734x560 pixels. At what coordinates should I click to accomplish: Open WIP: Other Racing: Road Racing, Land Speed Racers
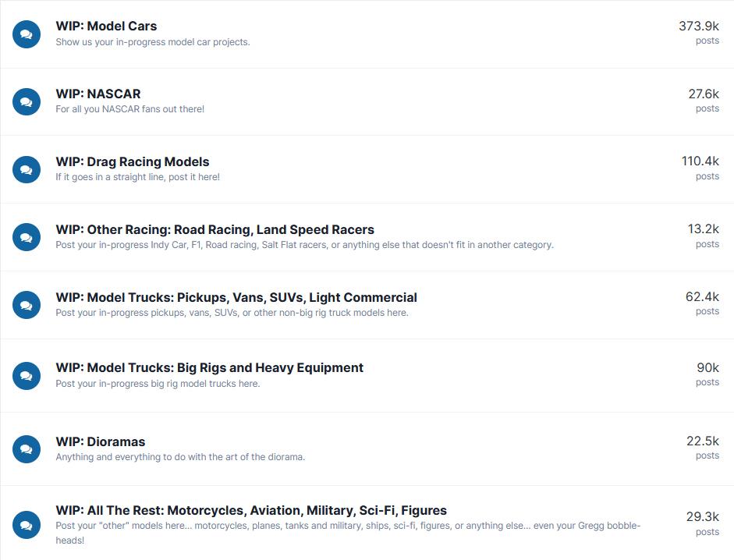[x=215, y=229]
